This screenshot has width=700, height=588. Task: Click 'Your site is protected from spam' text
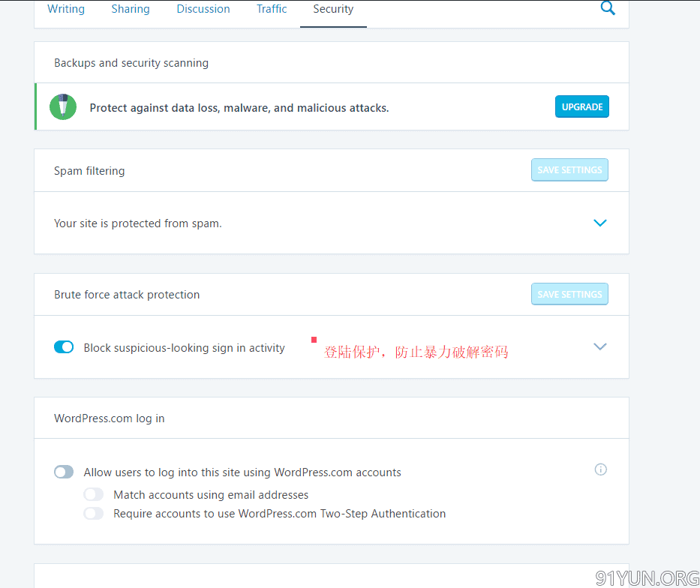pos(138,223)
